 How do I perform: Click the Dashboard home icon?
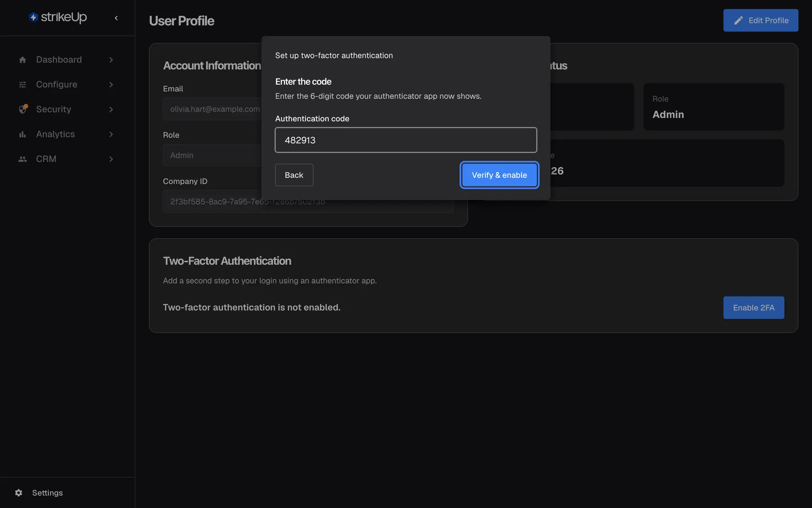click(23, 60)
